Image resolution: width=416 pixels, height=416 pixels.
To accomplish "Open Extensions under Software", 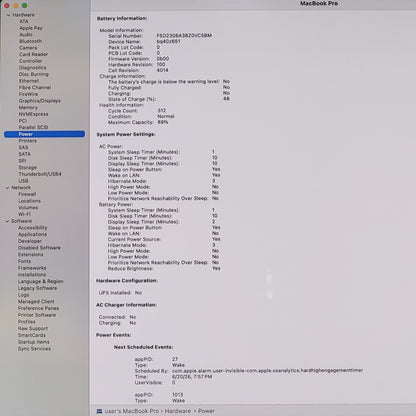I will [x=31, y=255].
